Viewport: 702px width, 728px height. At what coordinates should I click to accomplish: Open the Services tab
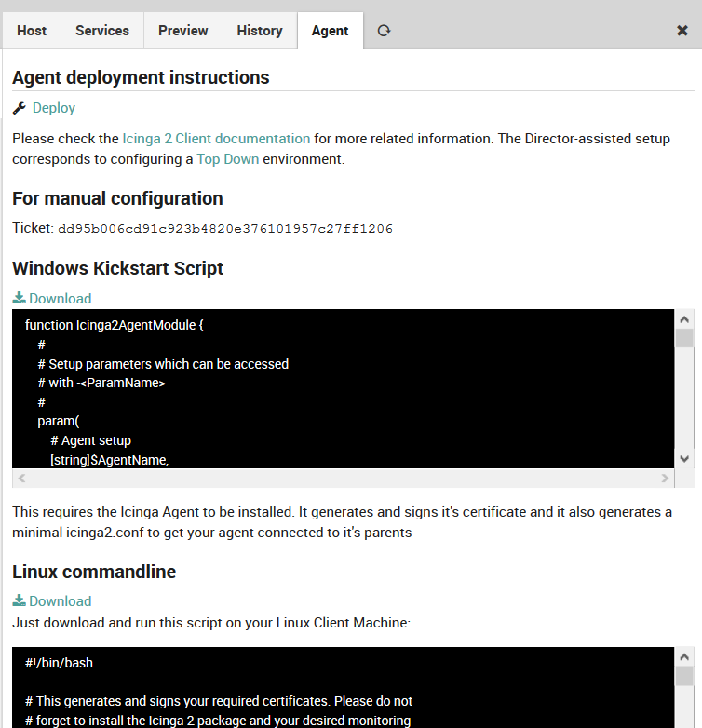[102, 31]
